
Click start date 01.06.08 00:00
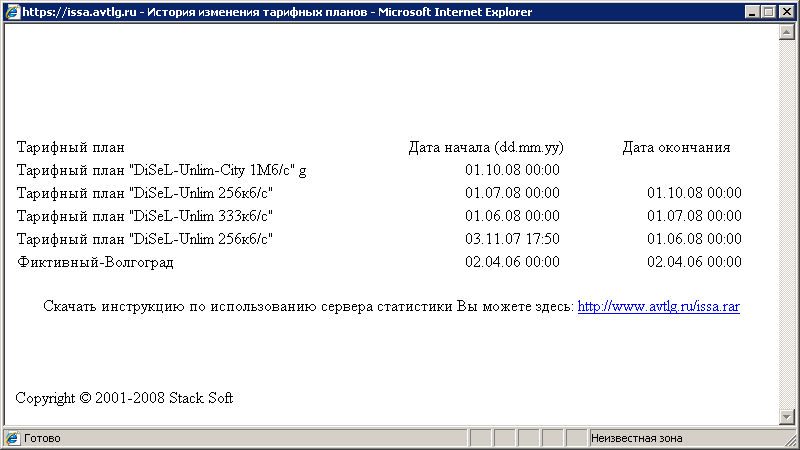click(512, 216)
